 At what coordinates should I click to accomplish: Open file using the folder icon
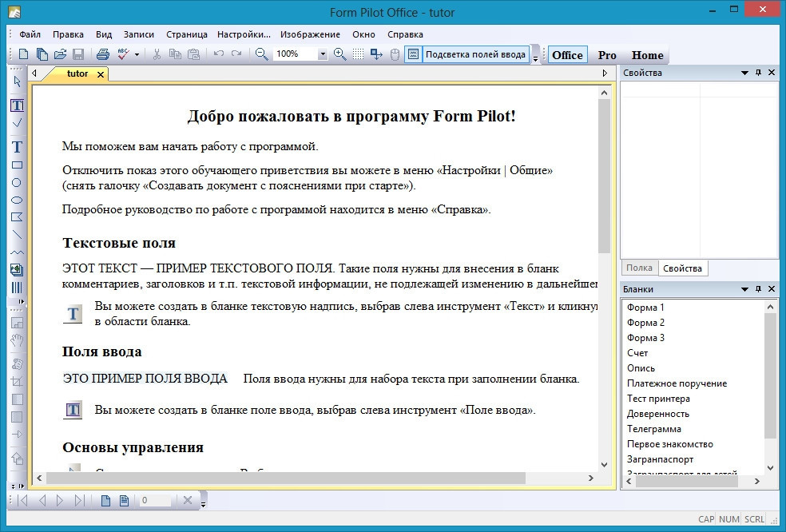[60, 54]
